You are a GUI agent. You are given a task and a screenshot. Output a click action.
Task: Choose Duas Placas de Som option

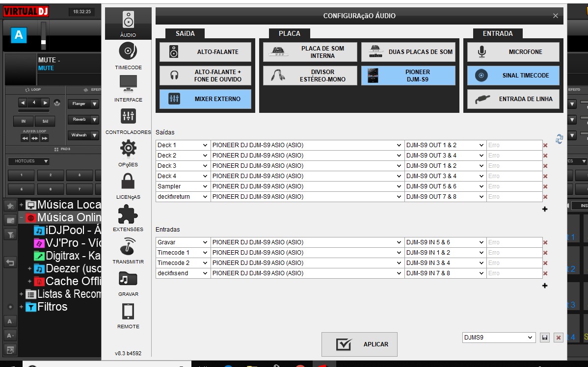tap(408, 52)
